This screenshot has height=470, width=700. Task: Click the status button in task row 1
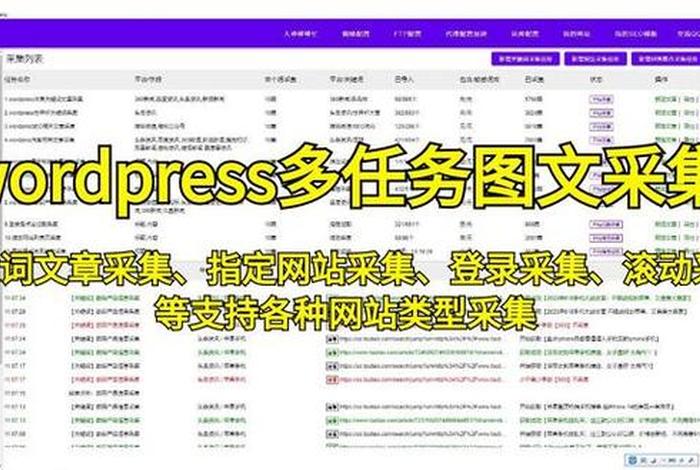pos(601,99)
